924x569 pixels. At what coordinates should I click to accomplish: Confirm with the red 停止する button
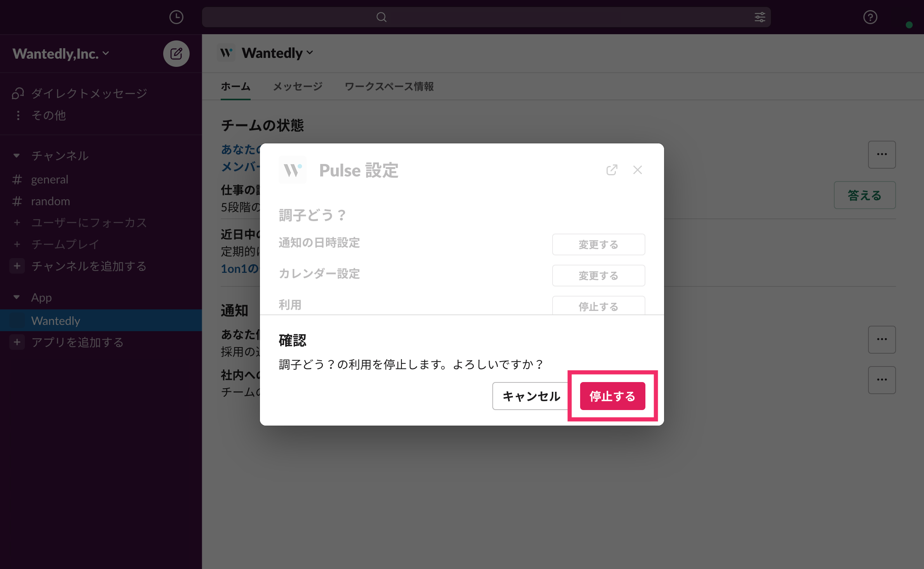(x=612, y=396)
